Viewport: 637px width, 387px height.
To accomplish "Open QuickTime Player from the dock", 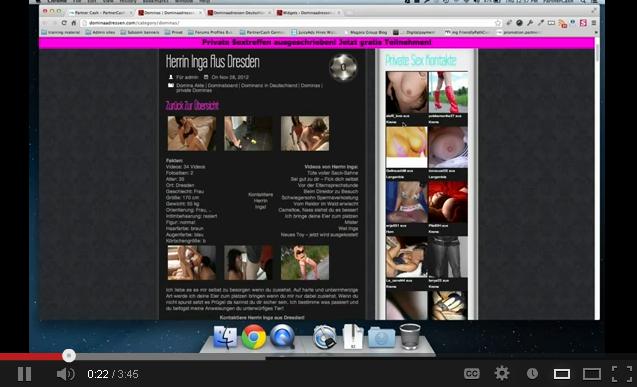I will 283,337.
